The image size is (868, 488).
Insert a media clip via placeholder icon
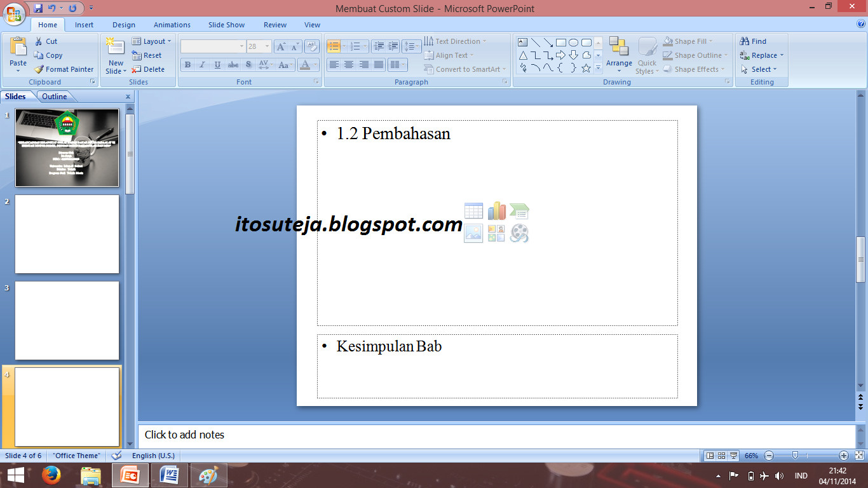tap(519, 233)
